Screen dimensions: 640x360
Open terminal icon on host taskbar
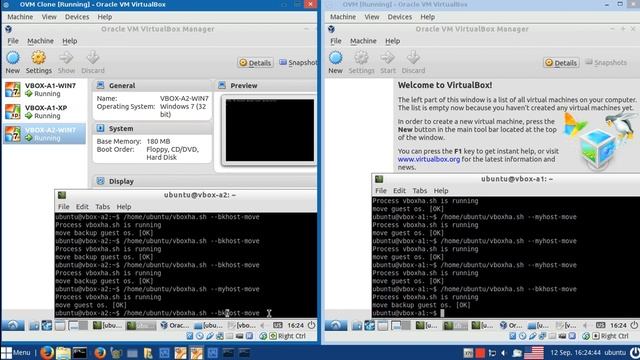(80, 352)
